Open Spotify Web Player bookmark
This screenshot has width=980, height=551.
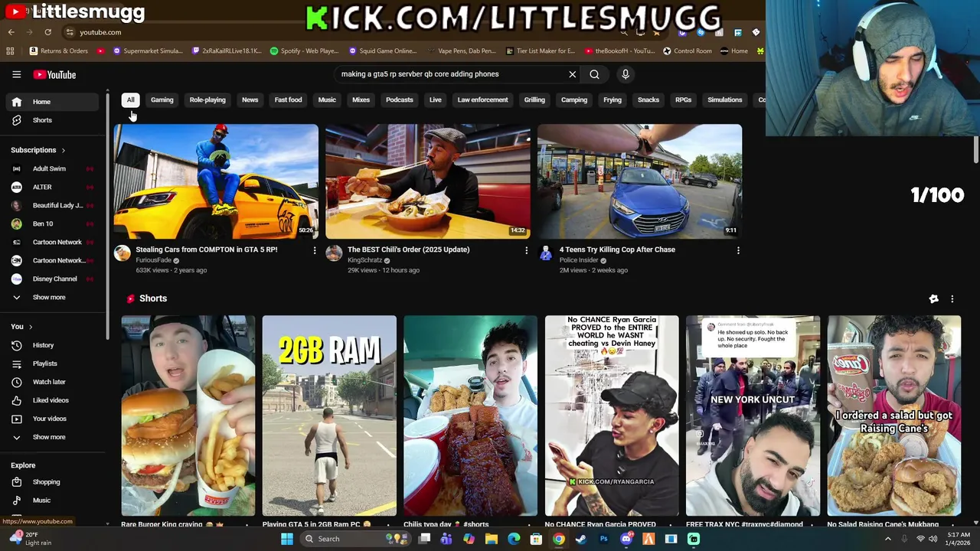click(304, 51)
